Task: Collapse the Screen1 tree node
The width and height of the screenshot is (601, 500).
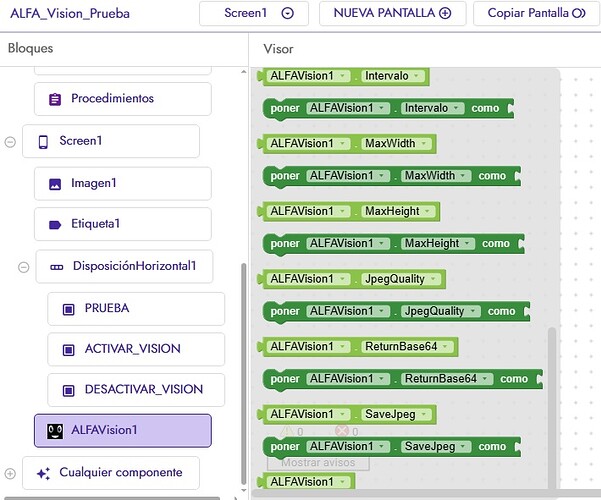Action: click(10, 142)
